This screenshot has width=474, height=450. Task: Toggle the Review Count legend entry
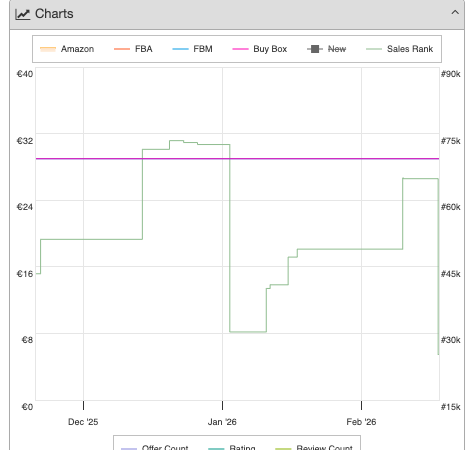point(314,447)
